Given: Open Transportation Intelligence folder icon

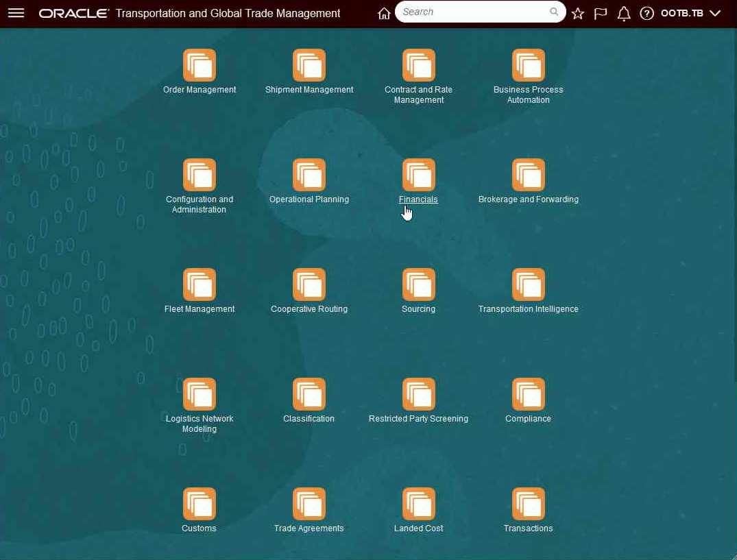Looking at the screenshot, I should (x=529, y=284).
